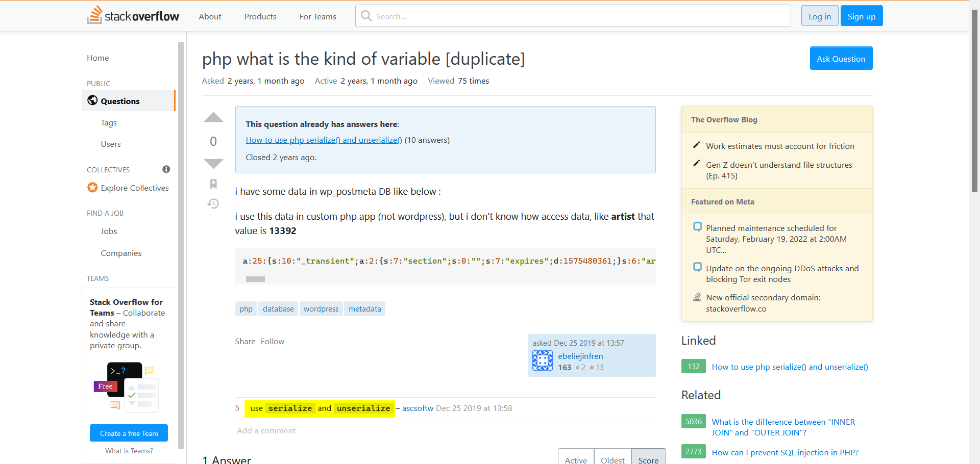Bookmark this question
This screenshot has height=464, width=980.
[213, 184]
